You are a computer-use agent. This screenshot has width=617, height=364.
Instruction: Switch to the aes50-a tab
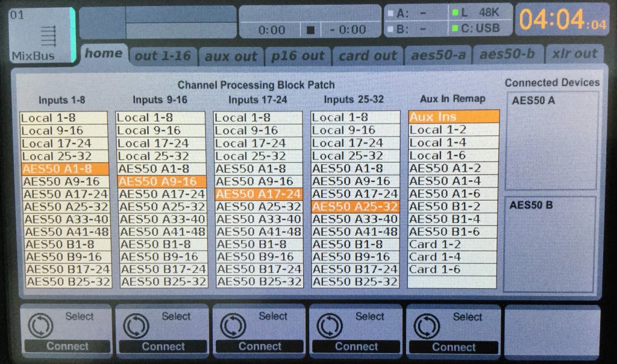[439, 55]
